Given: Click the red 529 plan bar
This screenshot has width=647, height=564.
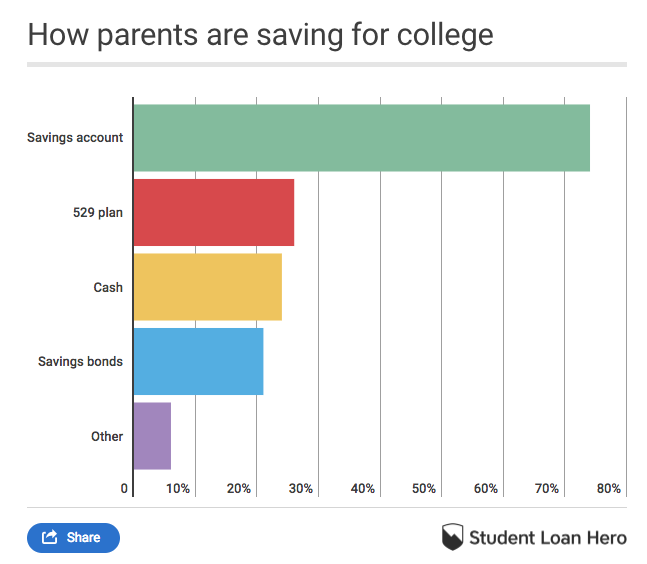Looking at the screenshot, I should (213, 212).
